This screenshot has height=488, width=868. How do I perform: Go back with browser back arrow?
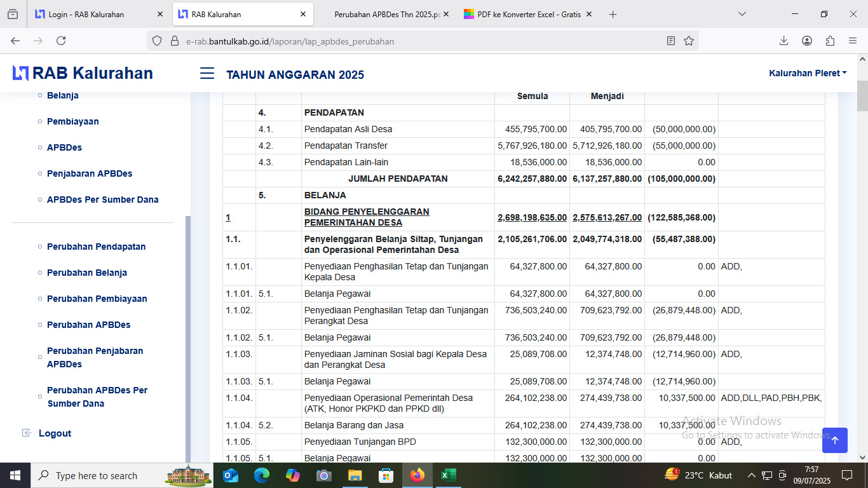[x=15, y=41]
